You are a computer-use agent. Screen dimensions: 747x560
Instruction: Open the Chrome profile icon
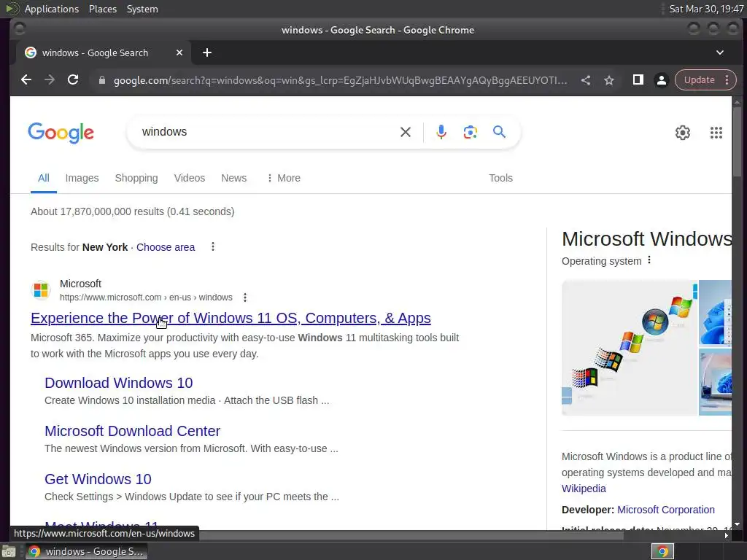(x=661, y=80)
